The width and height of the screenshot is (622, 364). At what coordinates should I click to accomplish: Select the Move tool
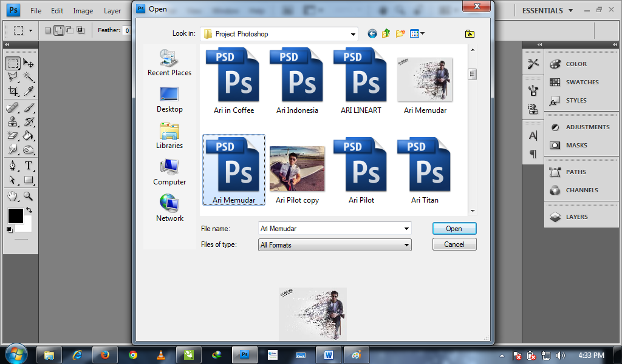[28, 63]
